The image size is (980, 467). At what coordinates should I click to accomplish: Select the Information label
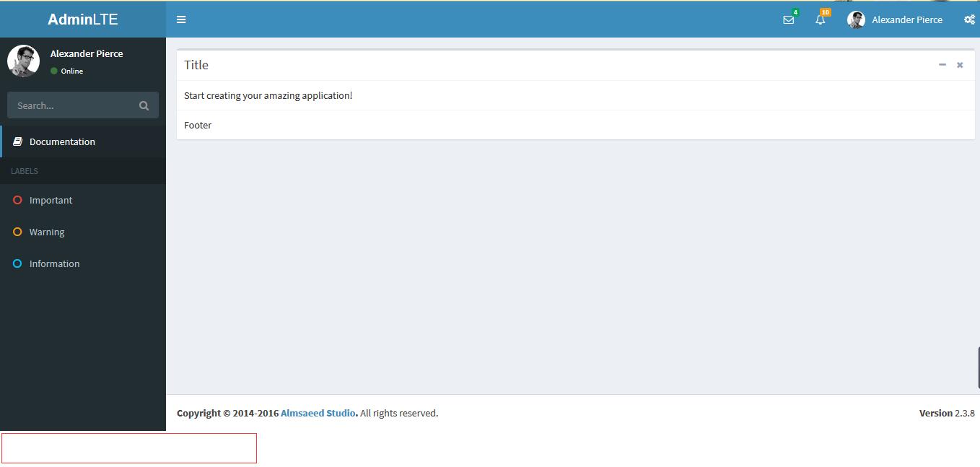coord(54,263)
